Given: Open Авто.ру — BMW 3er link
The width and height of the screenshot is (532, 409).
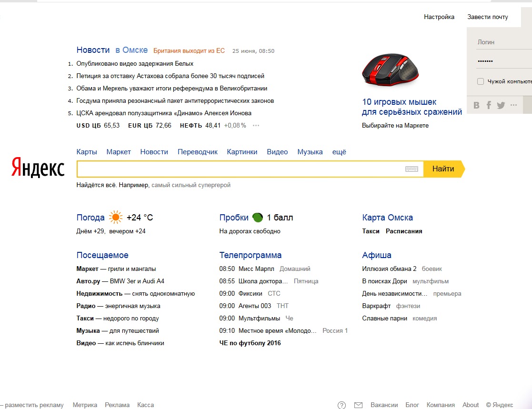Looking at the screenshot, I should click(120, 281).
